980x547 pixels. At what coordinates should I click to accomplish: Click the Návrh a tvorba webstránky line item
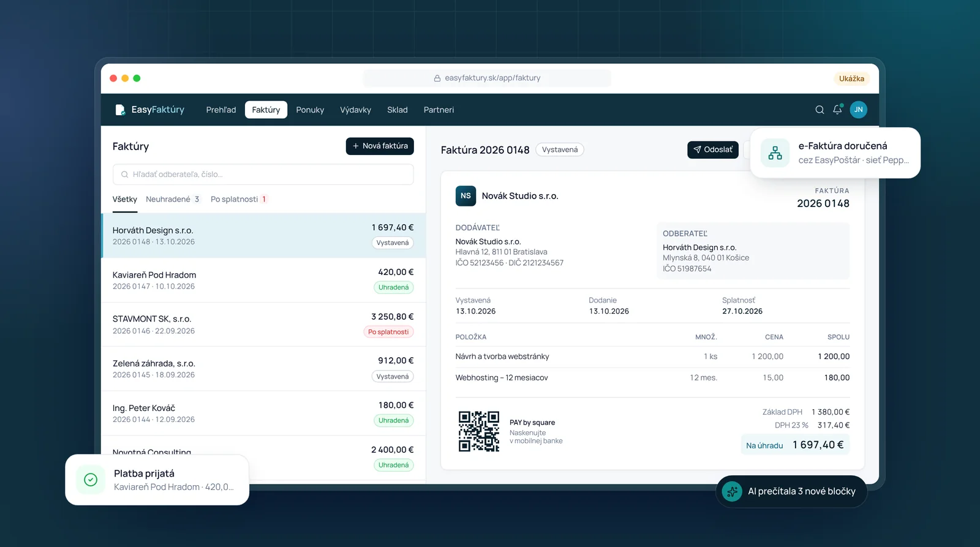click(652, 356)
